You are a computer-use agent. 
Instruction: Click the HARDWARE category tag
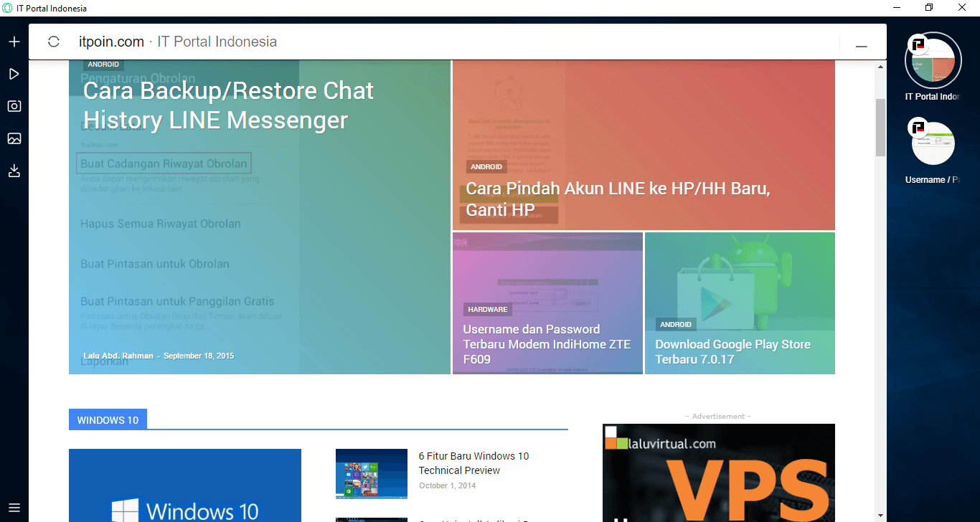click(x=488, y=310)
